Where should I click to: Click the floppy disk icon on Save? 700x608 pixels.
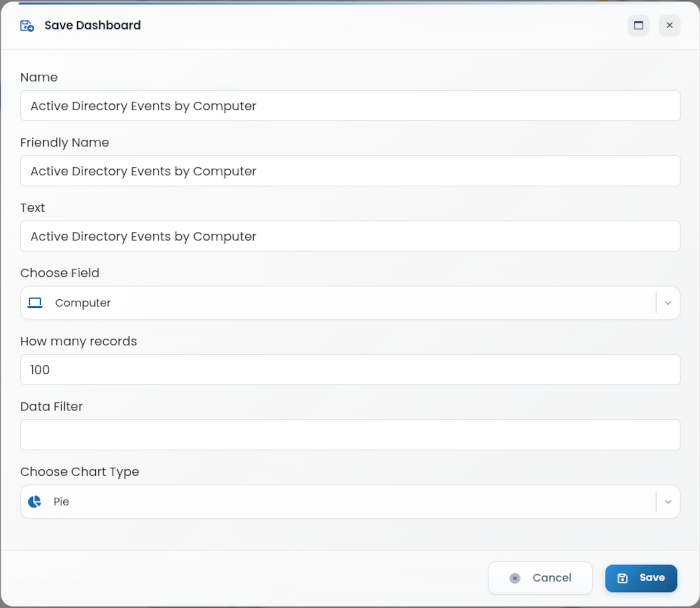coord(622,579)
